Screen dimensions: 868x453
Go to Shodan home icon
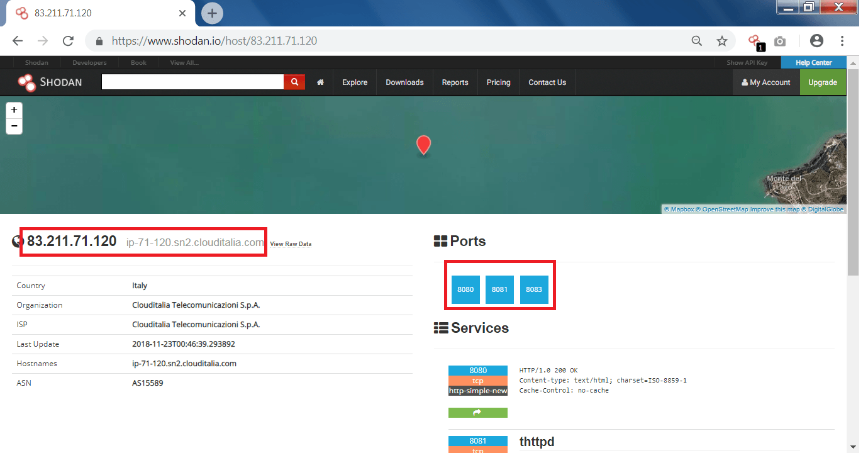[x=320, y=82]
